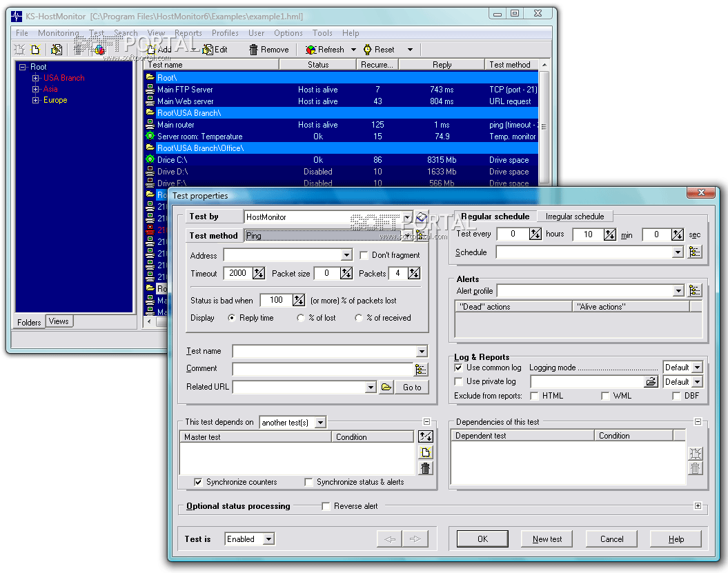
Task: Check Use private log checkbox
Action: tap(459, 381)
